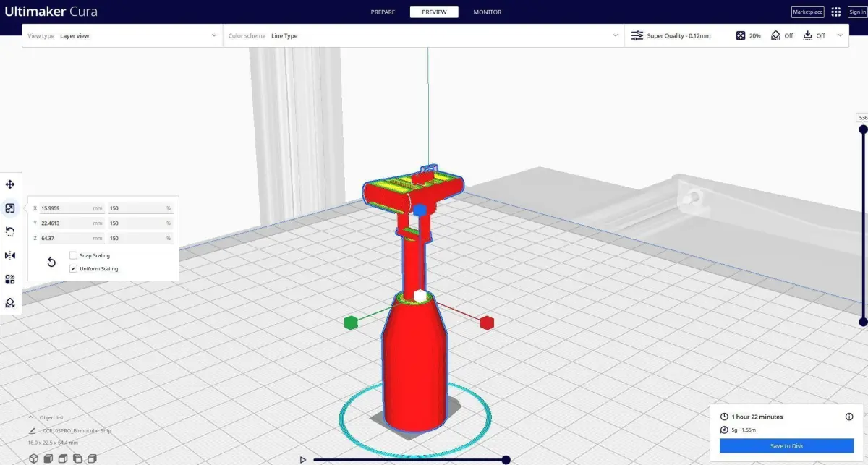Click the X scale percent field
The image size is (868, 465).
[140, 208]
